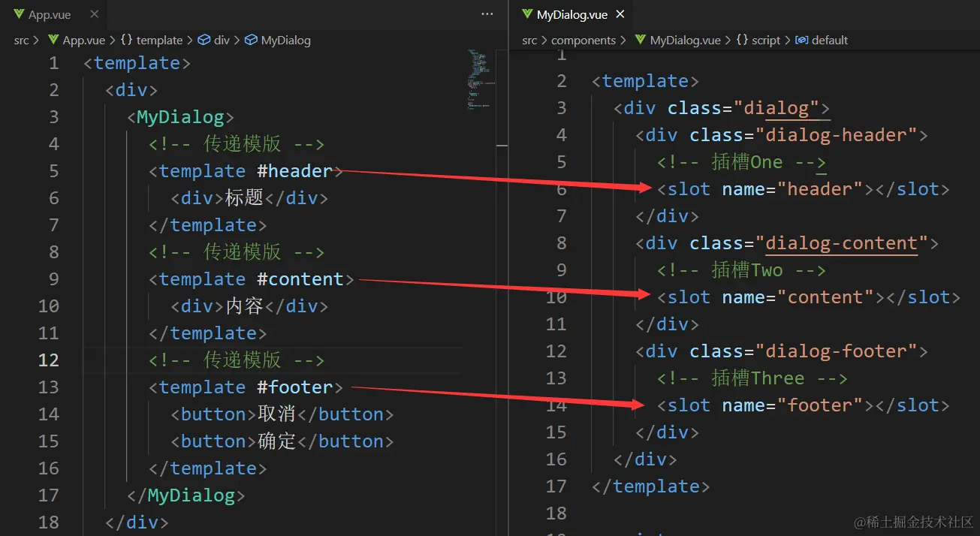Click the 插槽Two comment in MyDialog.vue
This screenshot has height=536, width=980.
742,270
